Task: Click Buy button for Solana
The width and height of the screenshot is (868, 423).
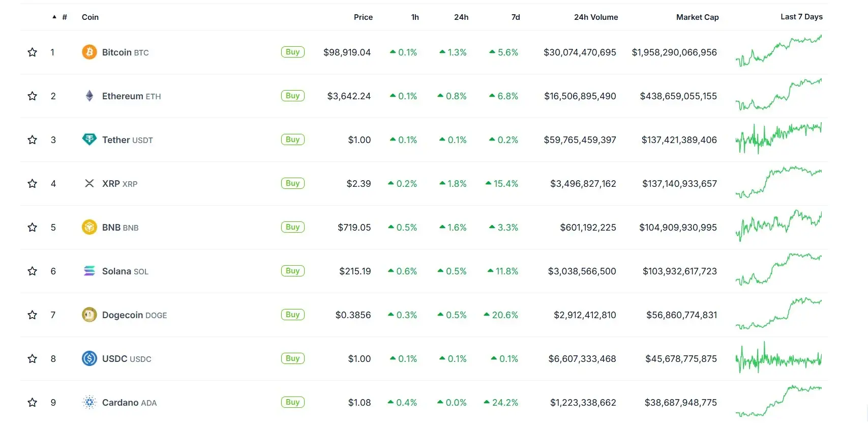Action: (x=293, y=271)
